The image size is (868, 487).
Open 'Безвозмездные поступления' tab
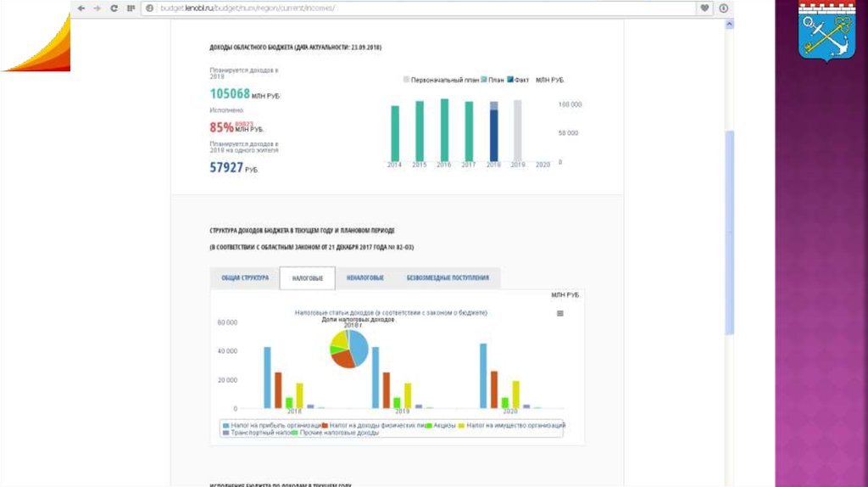coord(448,278)
